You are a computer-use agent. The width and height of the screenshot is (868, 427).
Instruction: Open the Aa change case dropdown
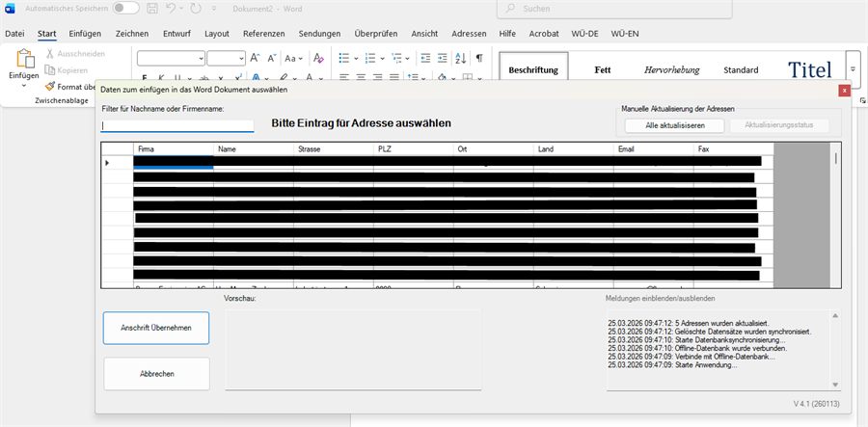click(x=293, y=58)
